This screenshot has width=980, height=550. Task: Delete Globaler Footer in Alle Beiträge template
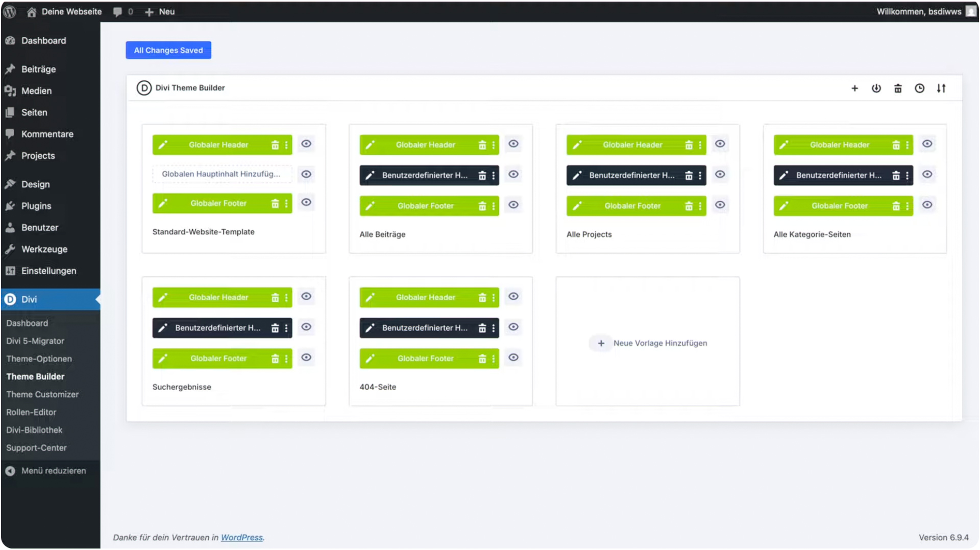482,206
